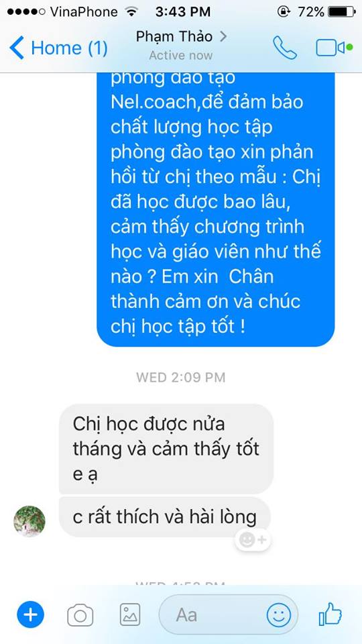Tap the Active now status text
Screen dimensions: 362x644
181,56
